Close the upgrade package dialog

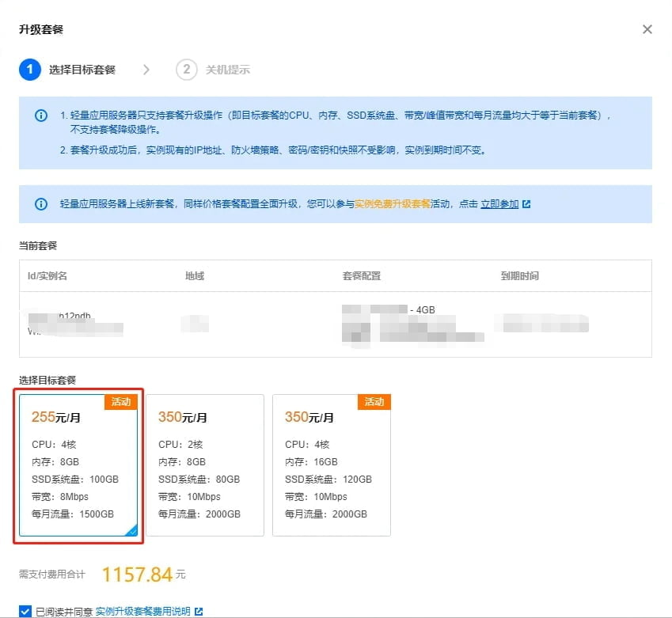pyautogui.click(x=647, y=29)
